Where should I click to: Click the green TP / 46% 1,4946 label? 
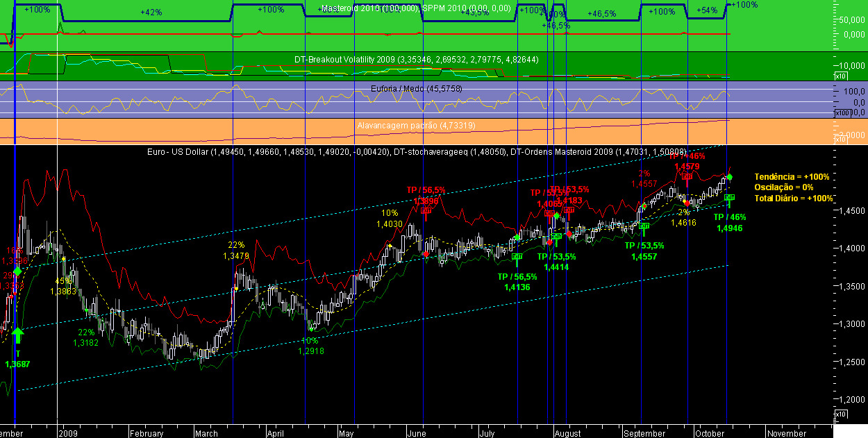(x=730, y=222)
